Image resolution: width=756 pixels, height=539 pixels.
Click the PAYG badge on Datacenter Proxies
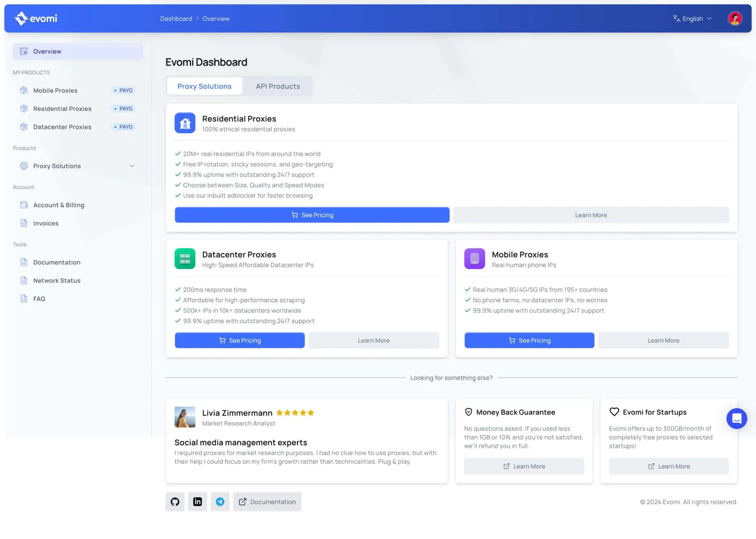[123, 127]
